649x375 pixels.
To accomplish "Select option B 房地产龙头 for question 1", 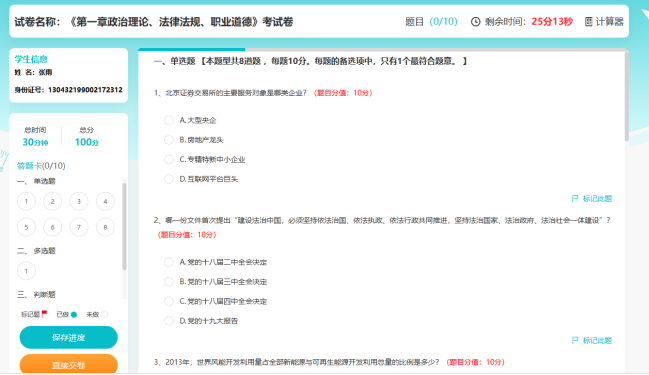I will coord(169,140).
